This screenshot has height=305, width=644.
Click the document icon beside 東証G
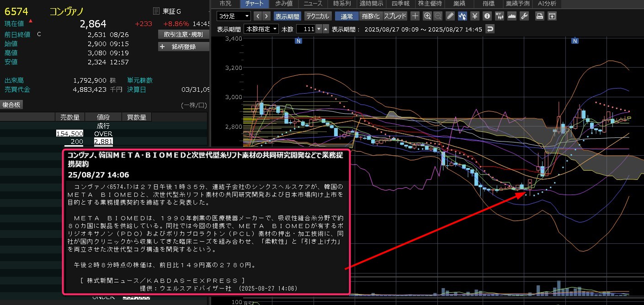click(156, 11)
